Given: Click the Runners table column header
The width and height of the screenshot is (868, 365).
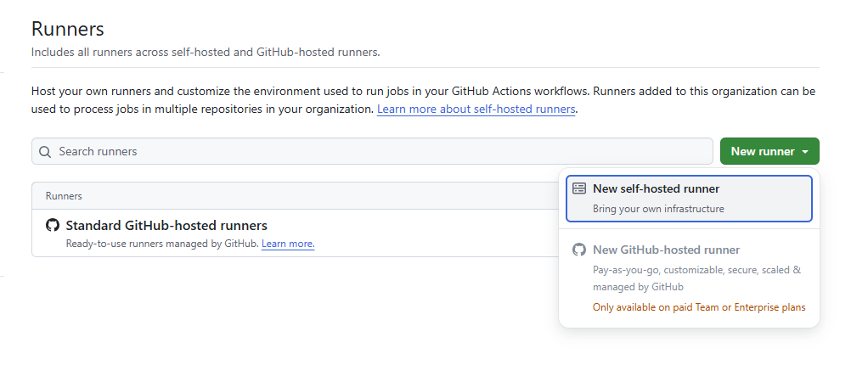Looking at the screenshot, I should [64, 196].
